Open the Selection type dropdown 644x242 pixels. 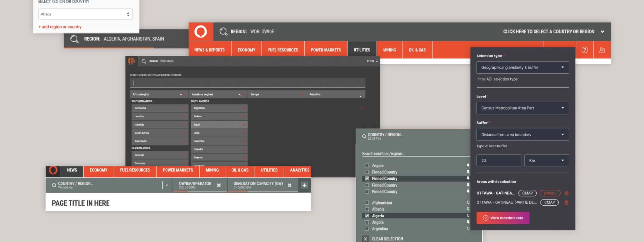pos(523,67)
